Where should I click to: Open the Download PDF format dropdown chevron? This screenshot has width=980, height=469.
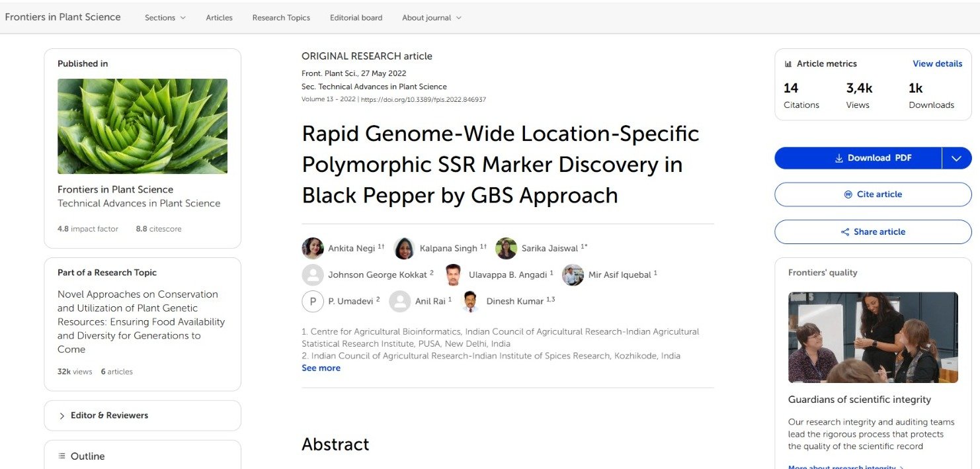pos(956,158)
